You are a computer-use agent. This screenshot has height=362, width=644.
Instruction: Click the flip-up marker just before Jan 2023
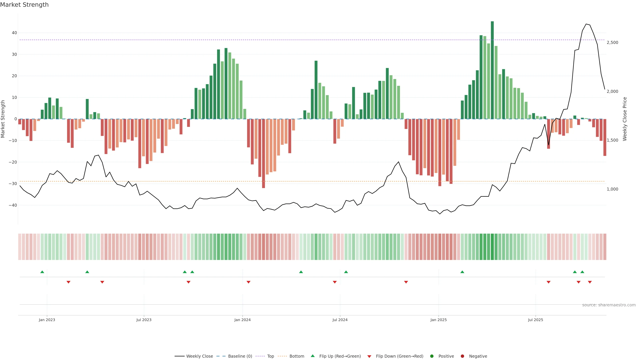pos(42,272)
